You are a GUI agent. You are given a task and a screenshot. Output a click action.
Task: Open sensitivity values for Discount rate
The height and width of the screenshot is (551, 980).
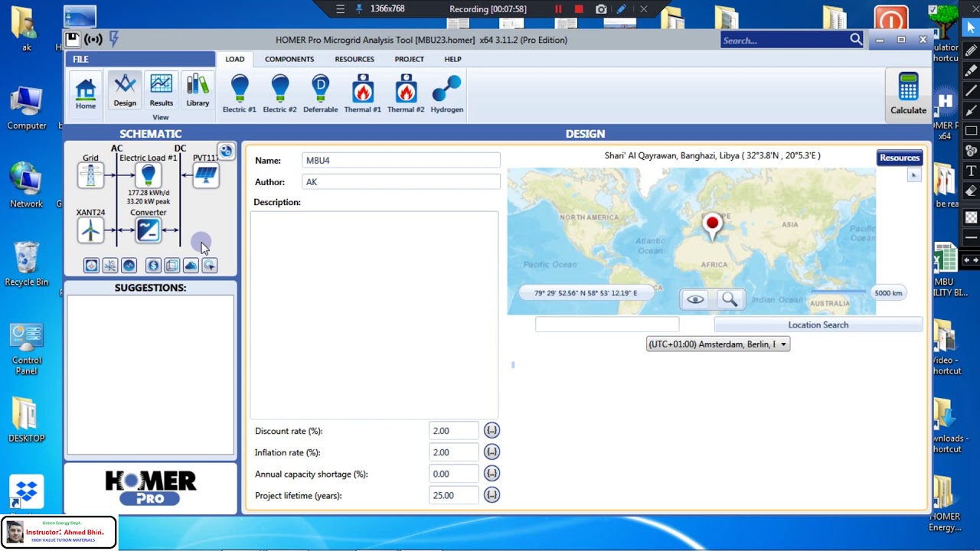click(492, 431)
